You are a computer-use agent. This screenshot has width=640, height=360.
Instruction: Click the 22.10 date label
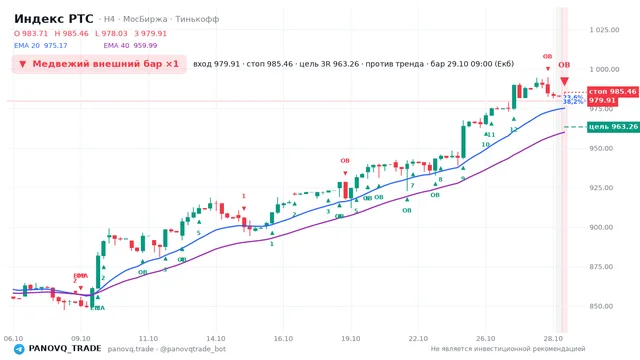tap(418, 339)
